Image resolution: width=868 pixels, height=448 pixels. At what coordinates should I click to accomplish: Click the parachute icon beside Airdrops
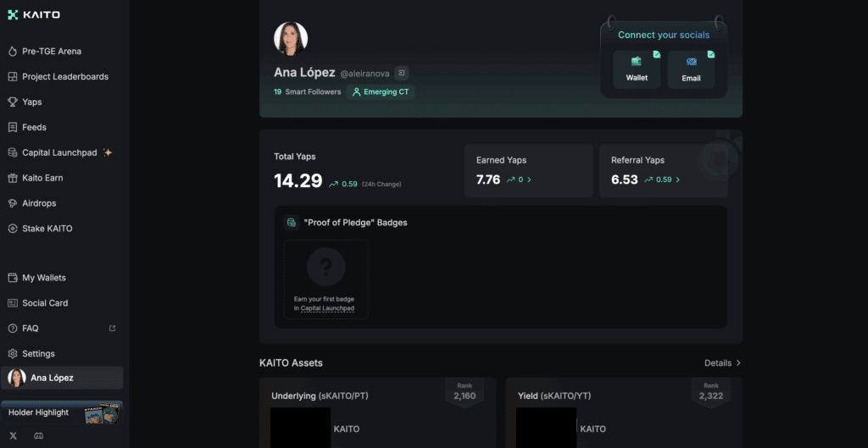[13, 203]
